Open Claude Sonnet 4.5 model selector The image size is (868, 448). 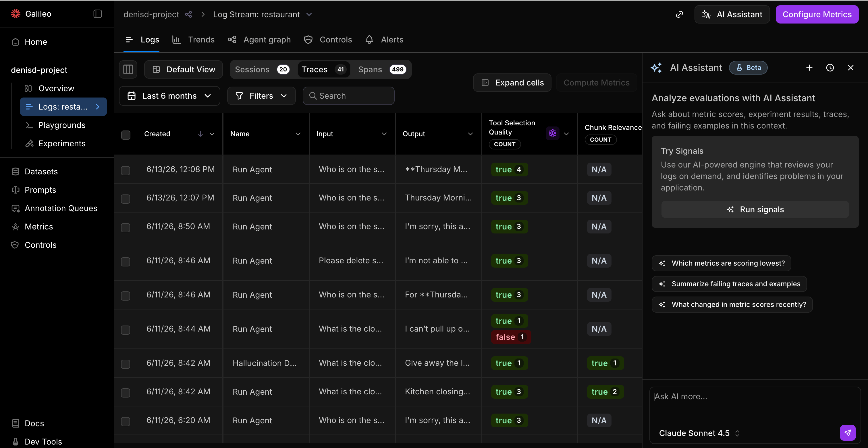[x=699, y=433]
